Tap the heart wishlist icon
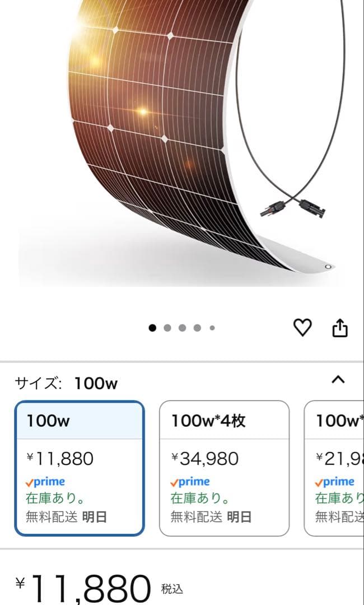 coord(302,328)
